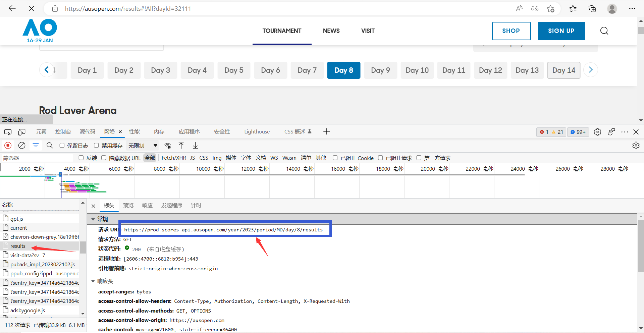
Task: Click the SIGN UP button
Action: (x=561, y=31)
